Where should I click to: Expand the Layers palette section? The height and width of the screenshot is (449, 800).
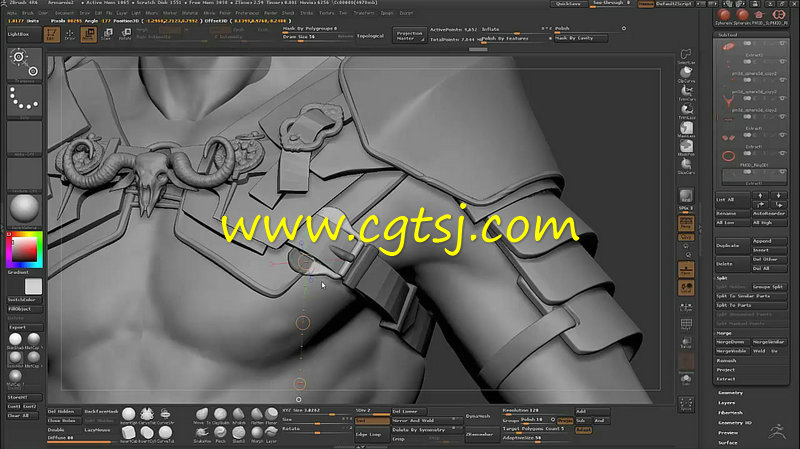(x=727, y=403)
